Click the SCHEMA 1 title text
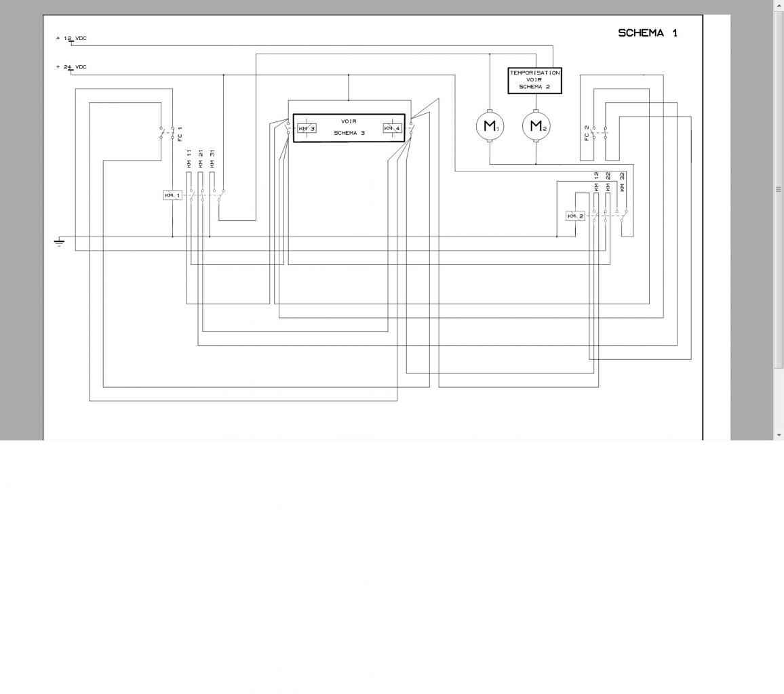 point(648,33)
